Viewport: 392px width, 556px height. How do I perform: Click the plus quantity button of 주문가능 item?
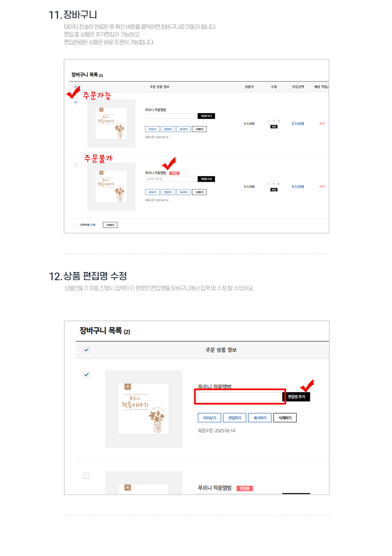pos(279,121)
